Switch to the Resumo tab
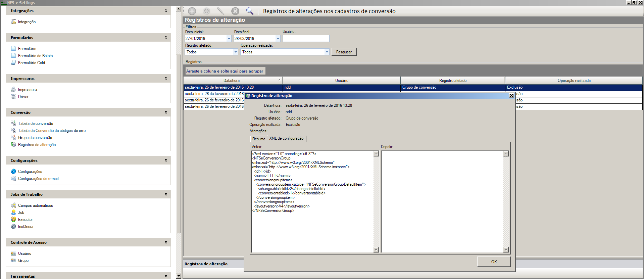 click(x=258, y=139)
